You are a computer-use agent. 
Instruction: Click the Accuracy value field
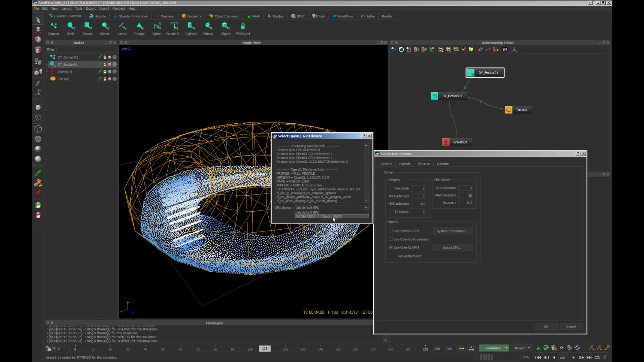(x=466, y=203)
